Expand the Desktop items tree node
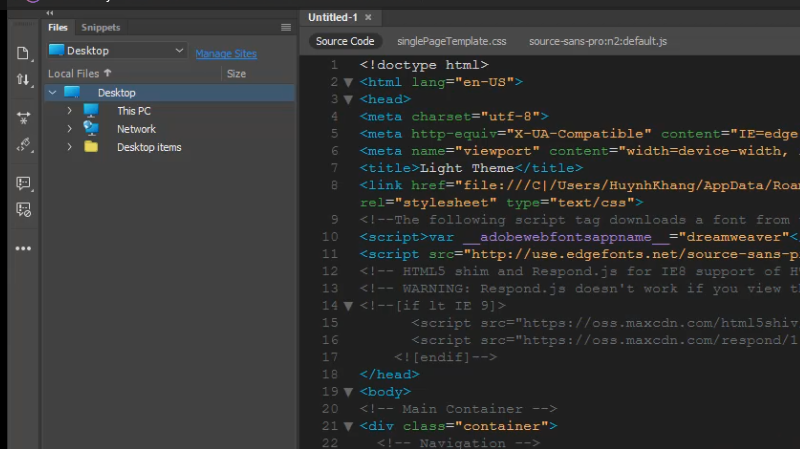Image resolution: width=800 pixels, height=449 pixels. click(69, 147)
